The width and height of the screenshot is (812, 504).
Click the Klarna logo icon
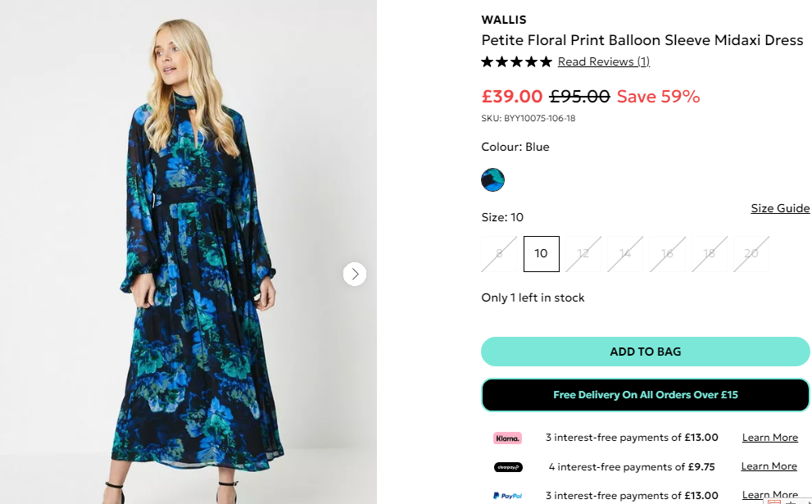[x=507, y=438]
